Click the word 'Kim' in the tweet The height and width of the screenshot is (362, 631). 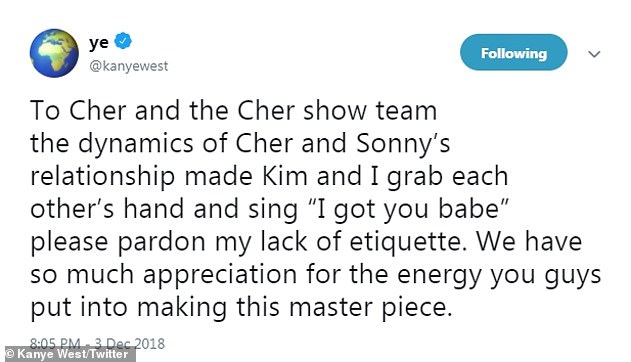pyautogui.click(x=285, y=176)
